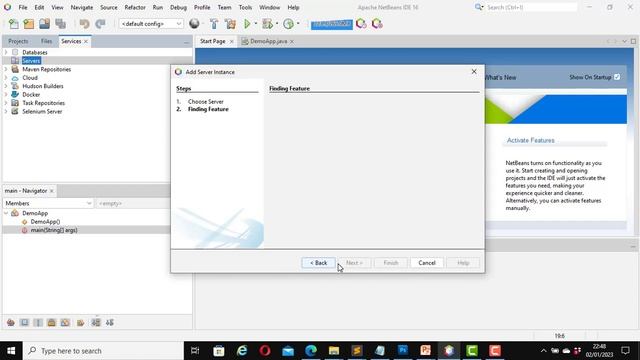Click the Back button in dialog
The width and height of the screenshot is (640, 360).
point(318,263)
